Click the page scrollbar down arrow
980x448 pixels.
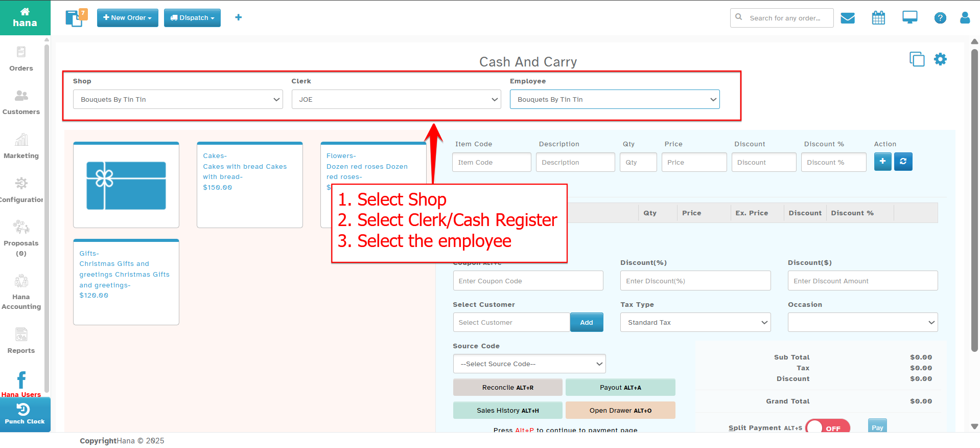[974, 426]
